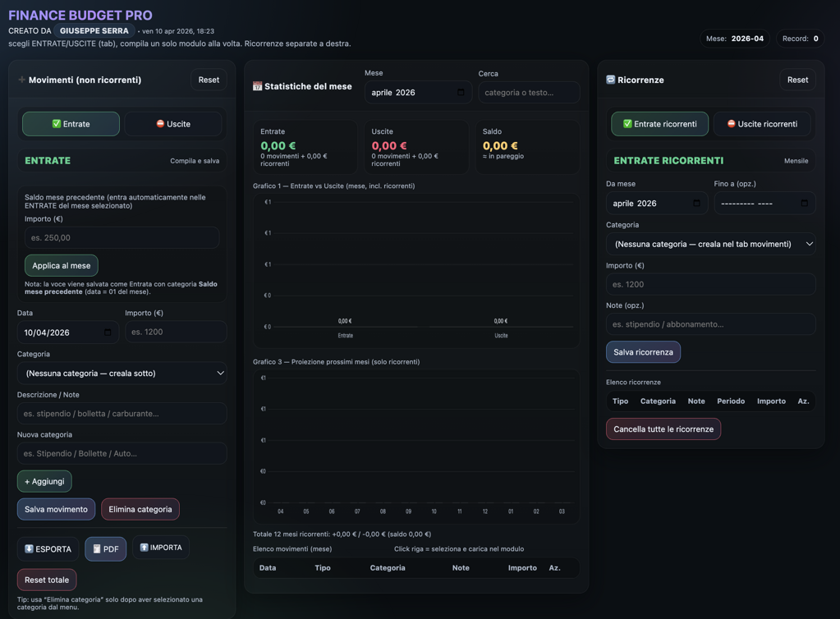Open the calendar picker of the Statistiche Mese field
840x619 pixels.
click(461, 92)
